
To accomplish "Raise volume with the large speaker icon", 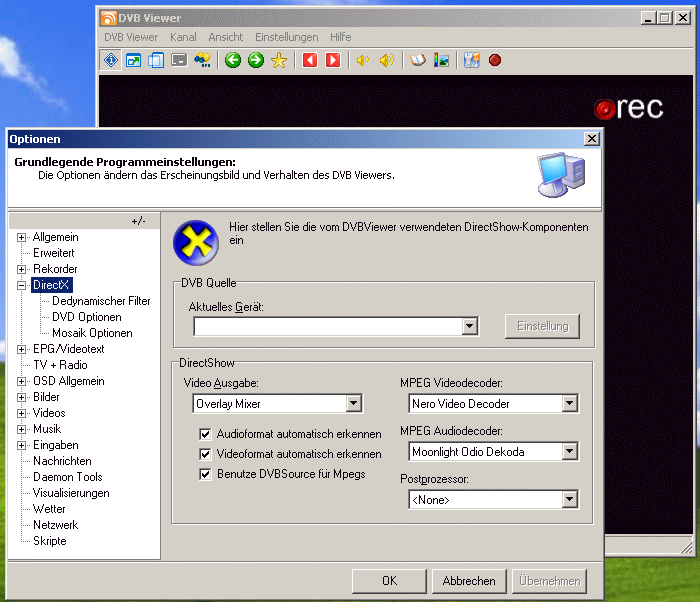I will pos(387,60).
